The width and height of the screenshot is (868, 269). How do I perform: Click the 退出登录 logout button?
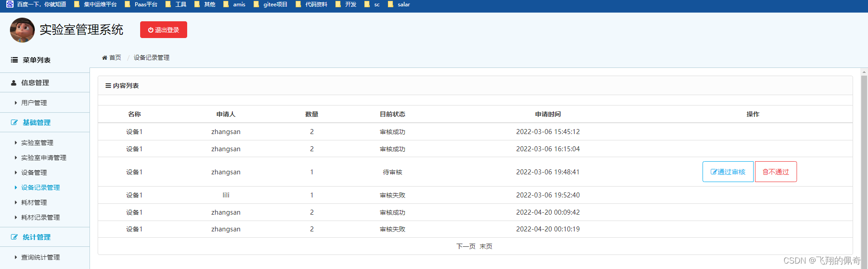tap(164, 30)
